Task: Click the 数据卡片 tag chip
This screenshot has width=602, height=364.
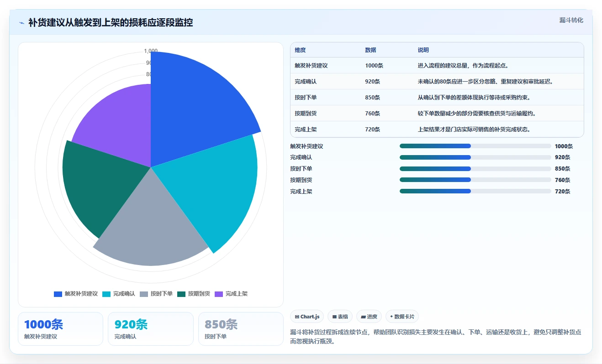Action: 402,317
